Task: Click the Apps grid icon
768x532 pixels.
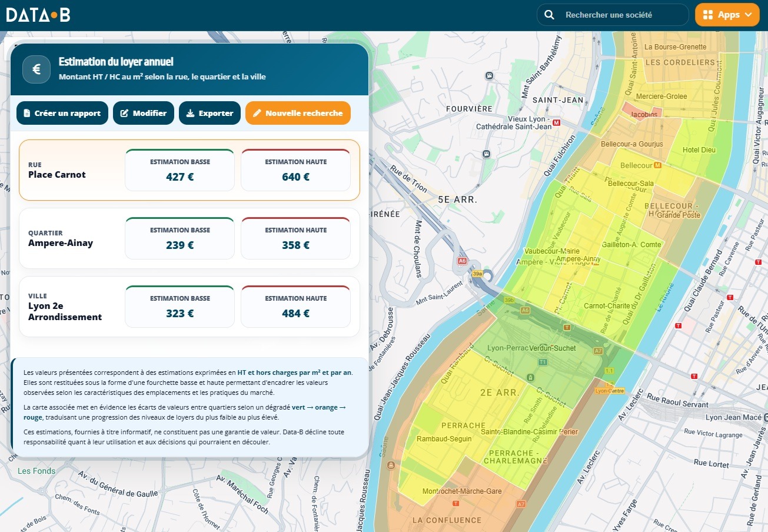Action: click(x=708, y=15)
